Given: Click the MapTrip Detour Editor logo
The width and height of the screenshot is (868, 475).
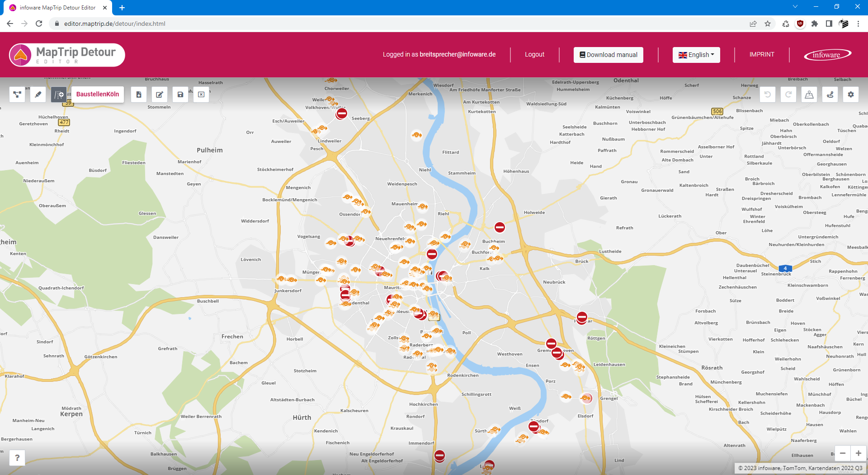Looking at the screenshot, I should point(67,55).
